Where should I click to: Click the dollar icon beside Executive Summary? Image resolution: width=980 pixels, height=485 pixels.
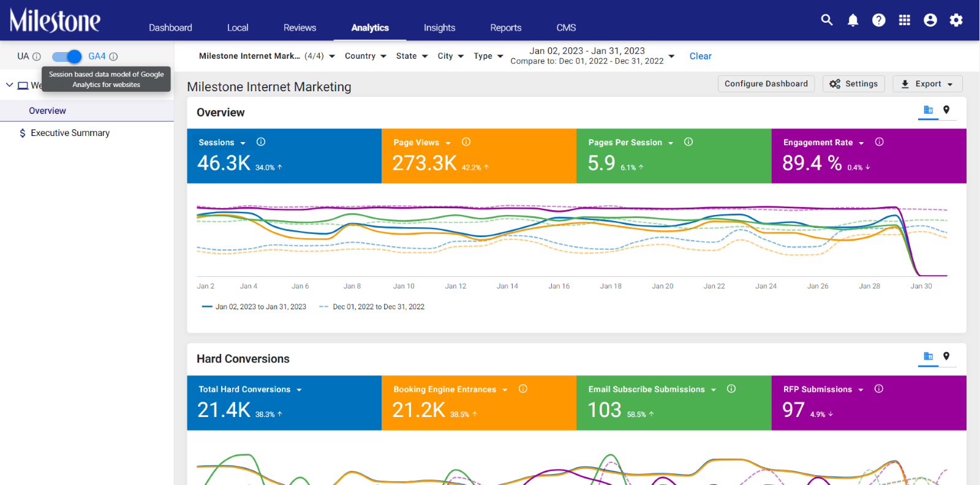(x=23, y=133)
